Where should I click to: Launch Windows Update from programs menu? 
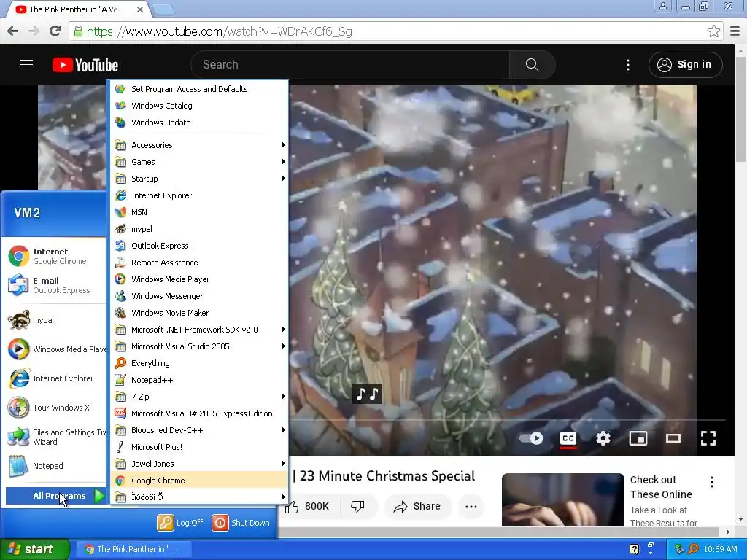point(199,122)
